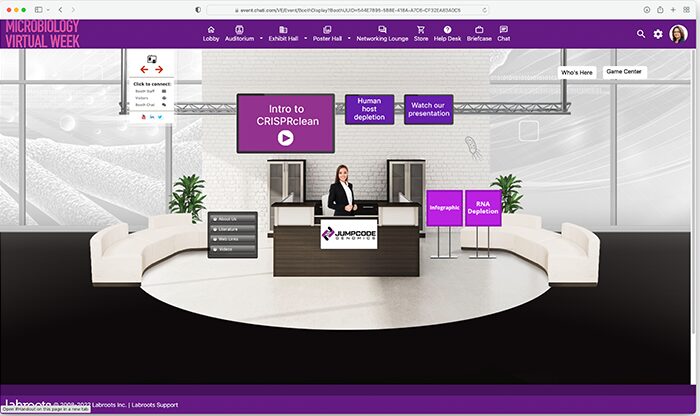The width and height of the screenshot is (700, 416).
Task: Open the Briefcase in the top navigation
Action: point(479,33)
